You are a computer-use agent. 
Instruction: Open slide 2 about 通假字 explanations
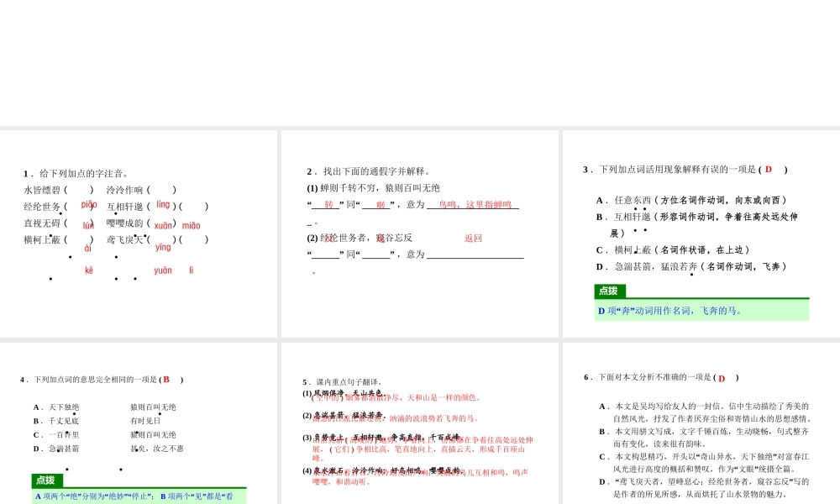419,234
